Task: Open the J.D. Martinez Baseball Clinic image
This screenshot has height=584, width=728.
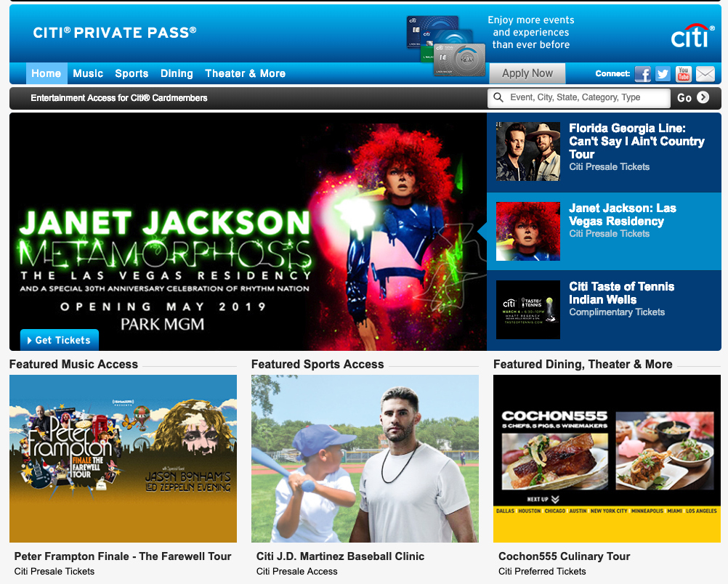Action: click(365, 458)
